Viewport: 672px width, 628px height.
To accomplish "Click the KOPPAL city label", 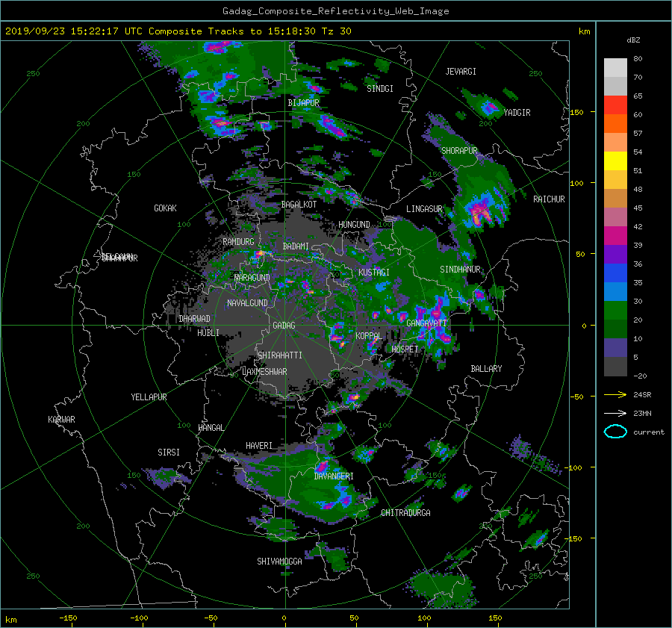I will point(369,336).
